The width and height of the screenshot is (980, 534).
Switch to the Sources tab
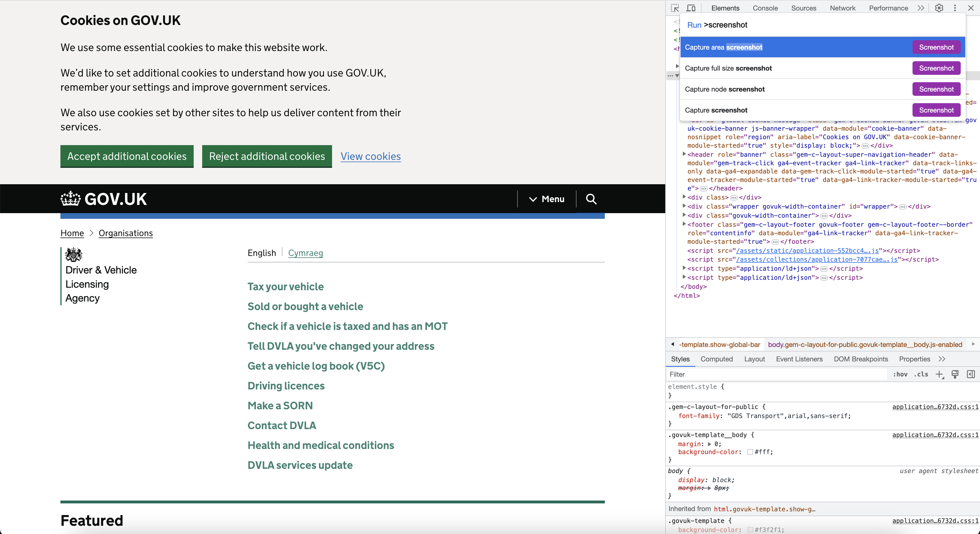point(803,8)
